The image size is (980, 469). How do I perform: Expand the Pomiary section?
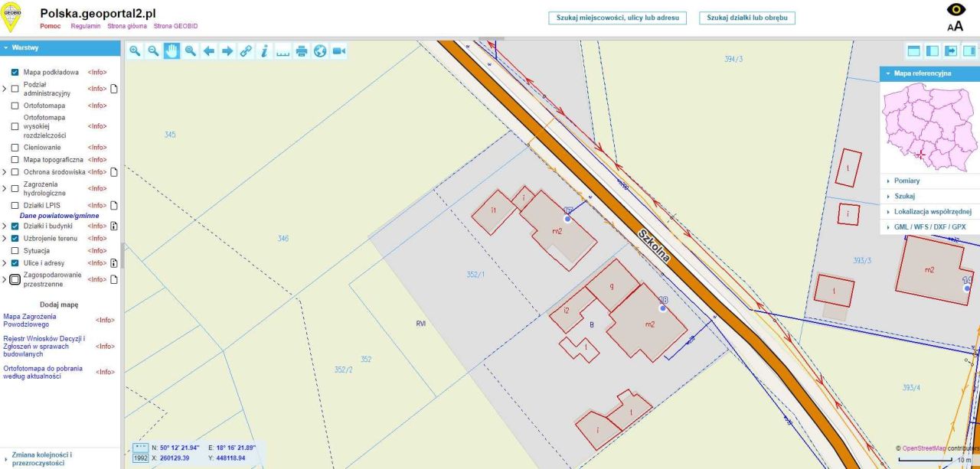point(929,181)
